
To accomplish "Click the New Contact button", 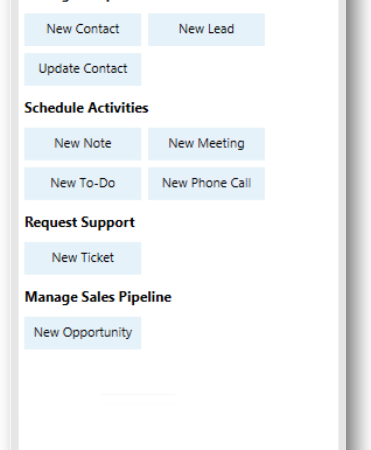I will [x=83, y=30].
